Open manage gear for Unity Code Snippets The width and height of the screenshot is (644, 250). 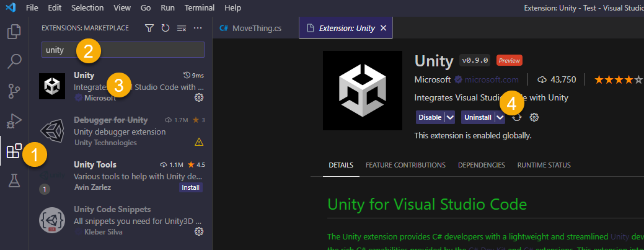199,231
